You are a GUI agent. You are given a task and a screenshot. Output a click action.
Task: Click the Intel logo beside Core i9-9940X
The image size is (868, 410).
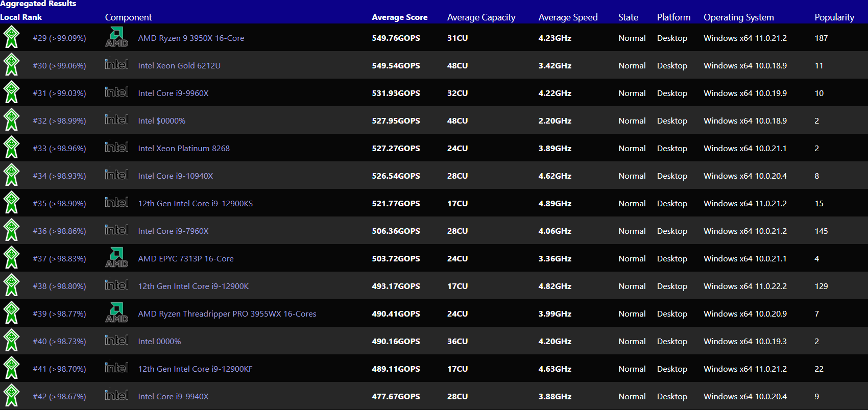[x=116, y=395]
